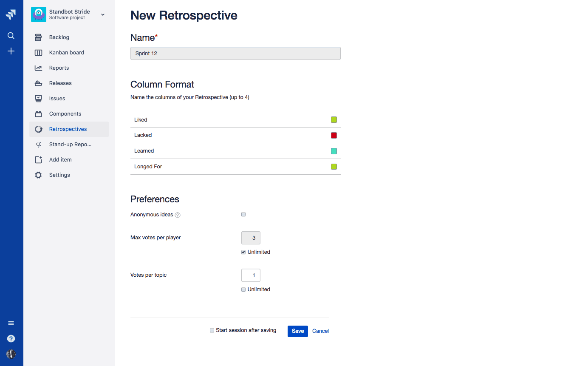
Task: Save the new retrospective
Action: tap(297, 331)
